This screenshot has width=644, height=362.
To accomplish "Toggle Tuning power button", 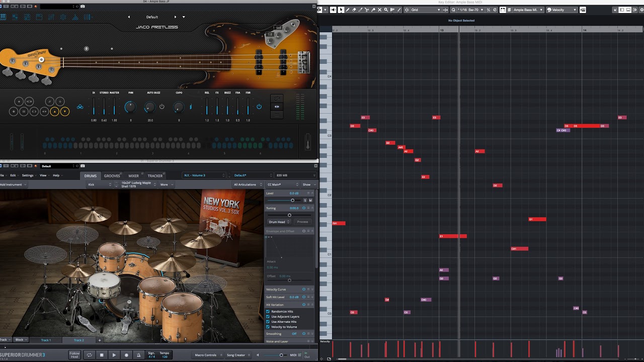I will 304,208.
